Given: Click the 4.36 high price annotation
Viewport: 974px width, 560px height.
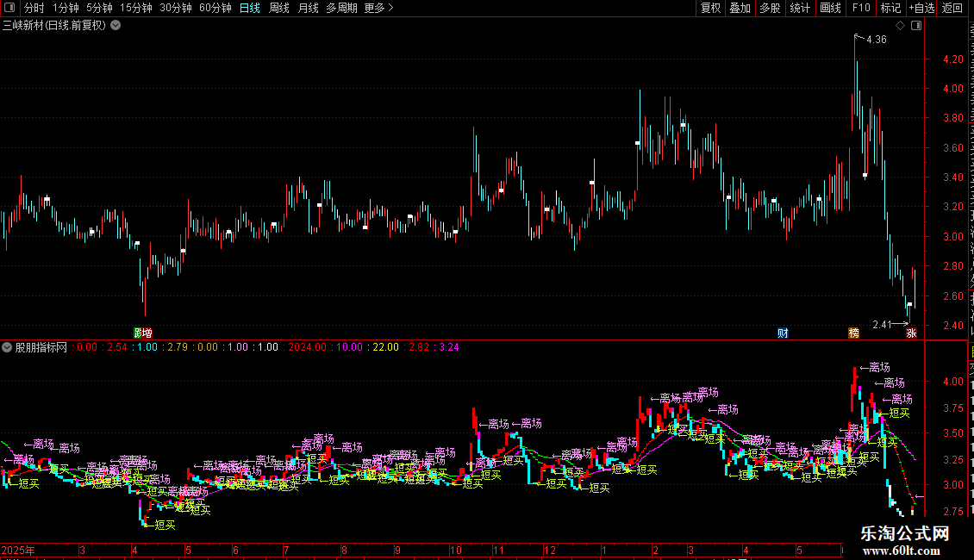Looking at the screenshot, I should (x=877, y=39).
